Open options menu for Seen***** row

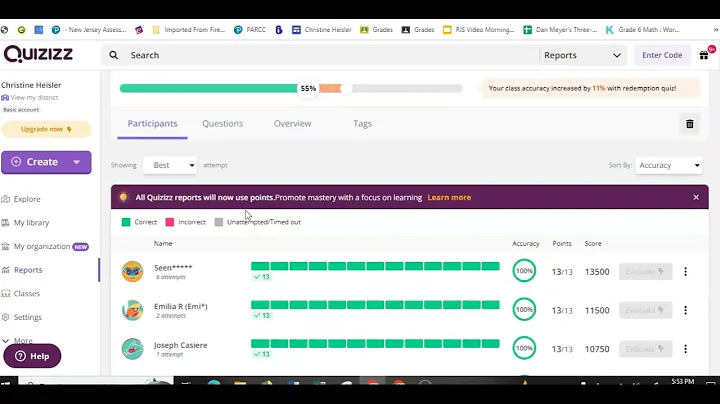coord(686,271)
